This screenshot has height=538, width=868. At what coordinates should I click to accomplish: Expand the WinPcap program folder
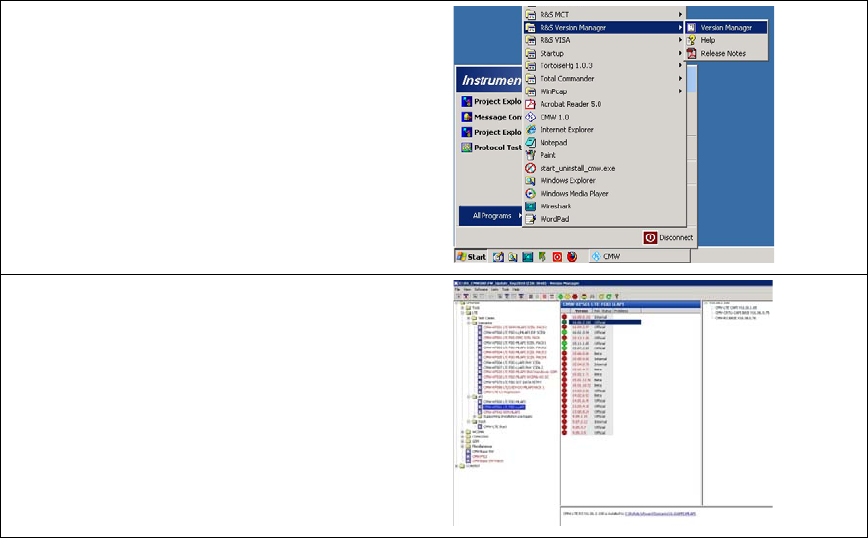click(604, 91)
